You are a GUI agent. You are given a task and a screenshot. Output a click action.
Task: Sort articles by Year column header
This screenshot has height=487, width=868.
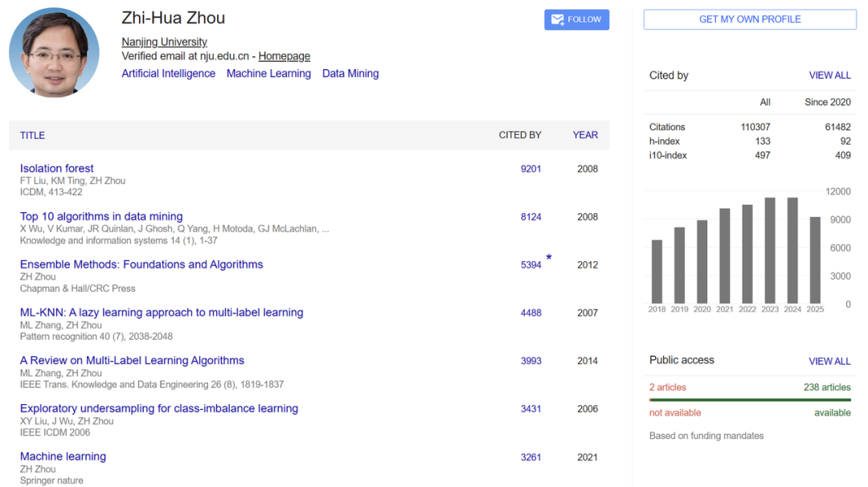(585, 135)
